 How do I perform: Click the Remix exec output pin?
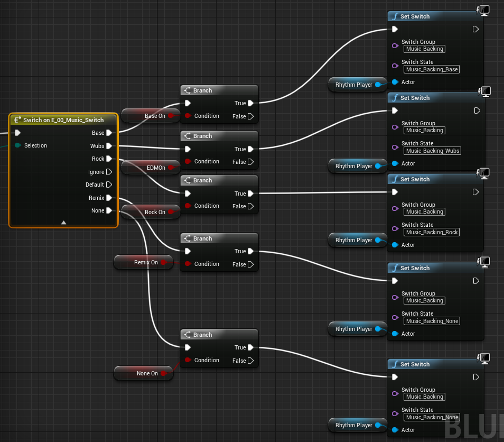point(109,198)
